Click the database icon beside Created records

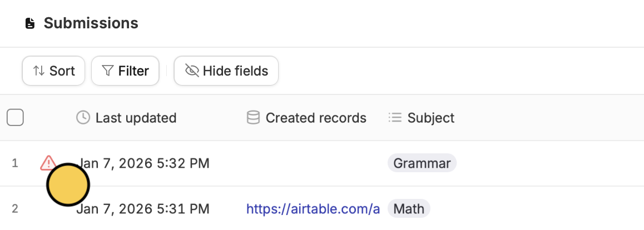point(253,118)
